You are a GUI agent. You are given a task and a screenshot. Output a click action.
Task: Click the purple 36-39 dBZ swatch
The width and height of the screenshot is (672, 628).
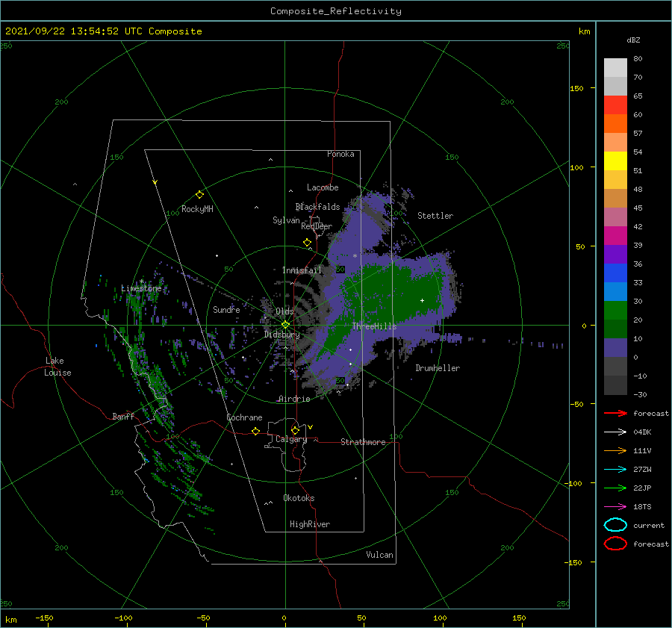coord(615,255)
